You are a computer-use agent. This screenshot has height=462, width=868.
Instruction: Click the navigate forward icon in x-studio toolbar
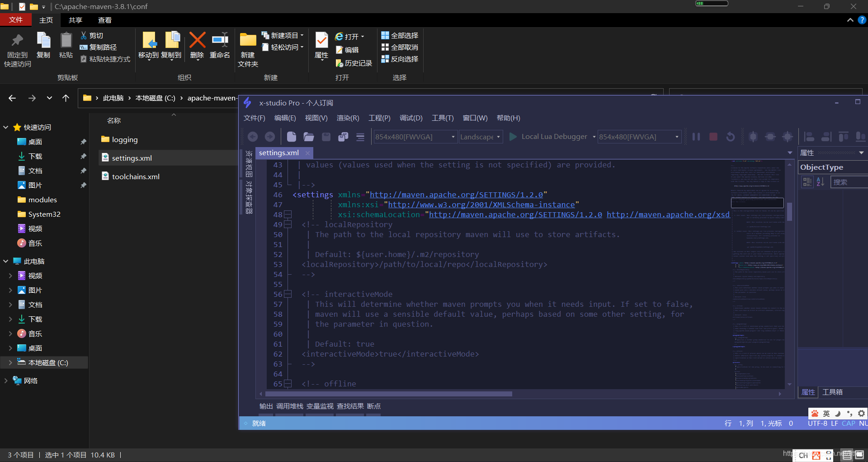[270, 137]
